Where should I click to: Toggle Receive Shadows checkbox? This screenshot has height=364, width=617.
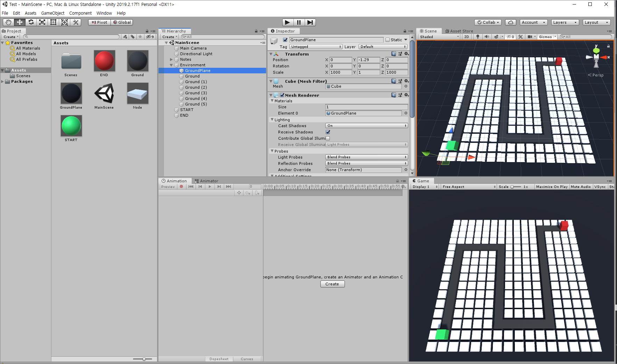click(x=328, y=132)
